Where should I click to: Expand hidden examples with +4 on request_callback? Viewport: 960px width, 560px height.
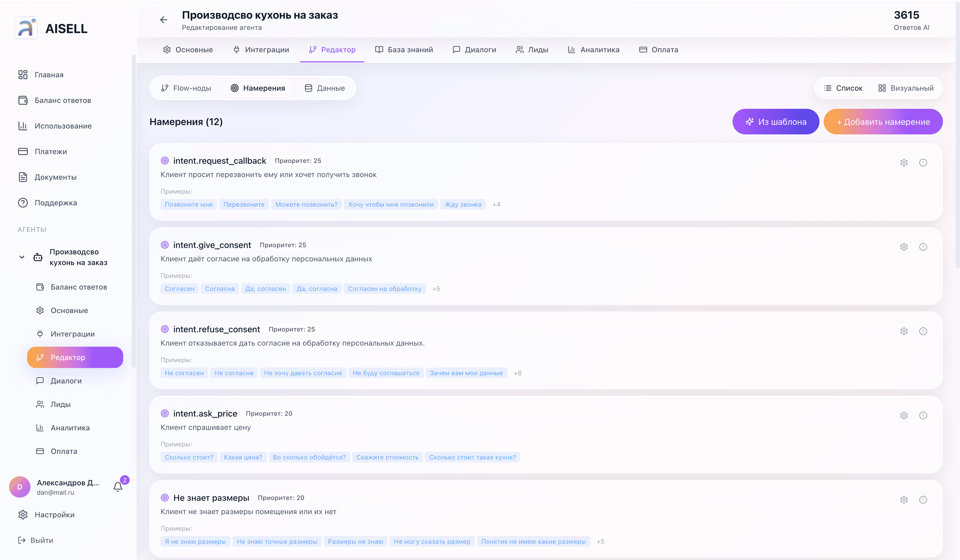click(x=497, y=204)
